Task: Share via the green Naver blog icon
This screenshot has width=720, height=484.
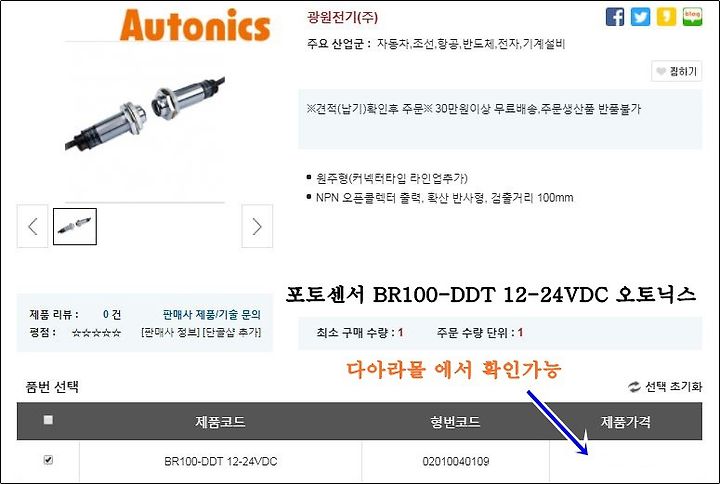Action: tap(692, 17)
